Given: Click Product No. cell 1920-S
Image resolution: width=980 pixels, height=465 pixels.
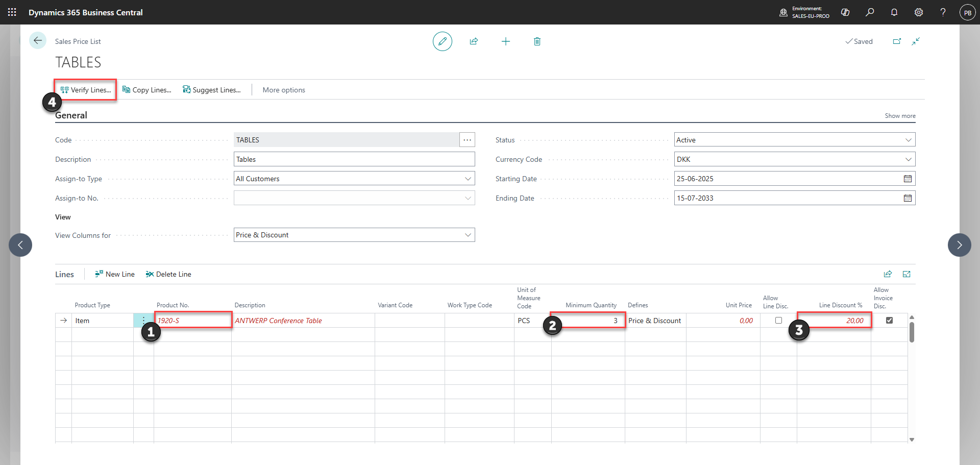Looking at the screenshot, I should coord(193,321).
